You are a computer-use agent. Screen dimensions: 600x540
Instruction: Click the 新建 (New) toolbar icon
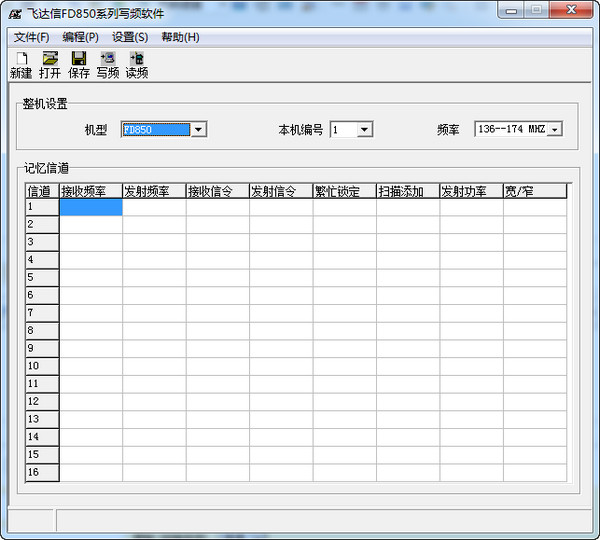(21, 65)
